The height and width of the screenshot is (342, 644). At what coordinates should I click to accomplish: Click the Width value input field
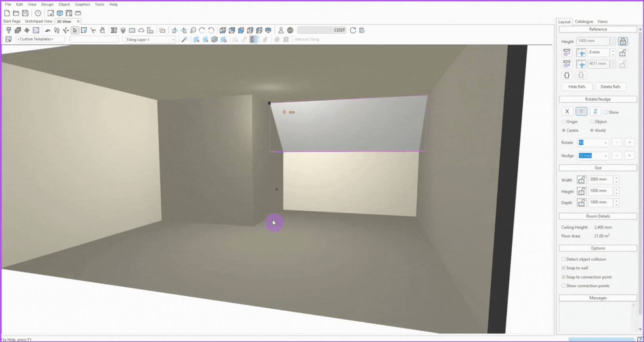pyautogui.click(x=600, y=180)
